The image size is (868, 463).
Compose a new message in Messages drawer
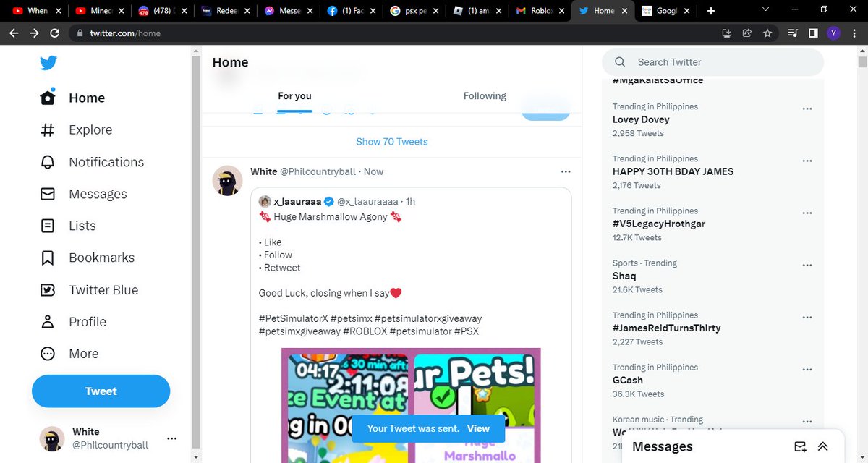pos(800,446)
